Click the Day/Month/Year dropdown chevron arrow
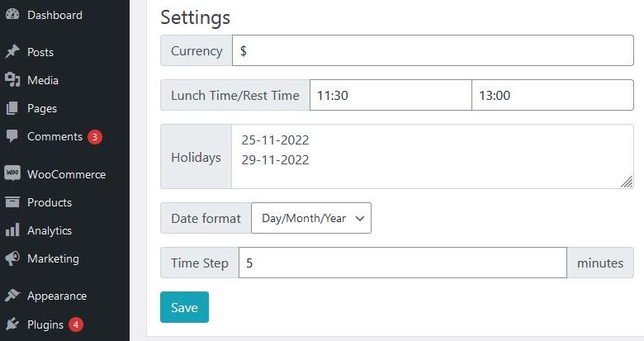This screenshot has width=644, height=341. 360,219
